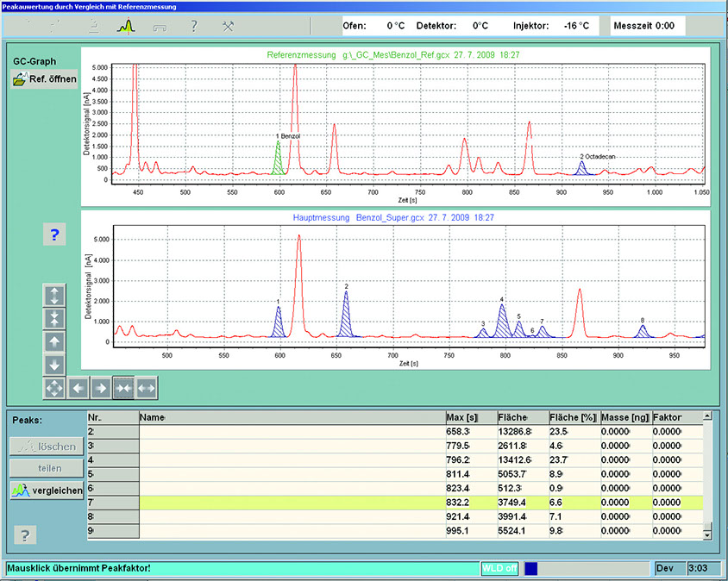Click the Name cell of peak 4
Image resolution: width=728 pixels, height=581 pixels.
tap(292, 459)
